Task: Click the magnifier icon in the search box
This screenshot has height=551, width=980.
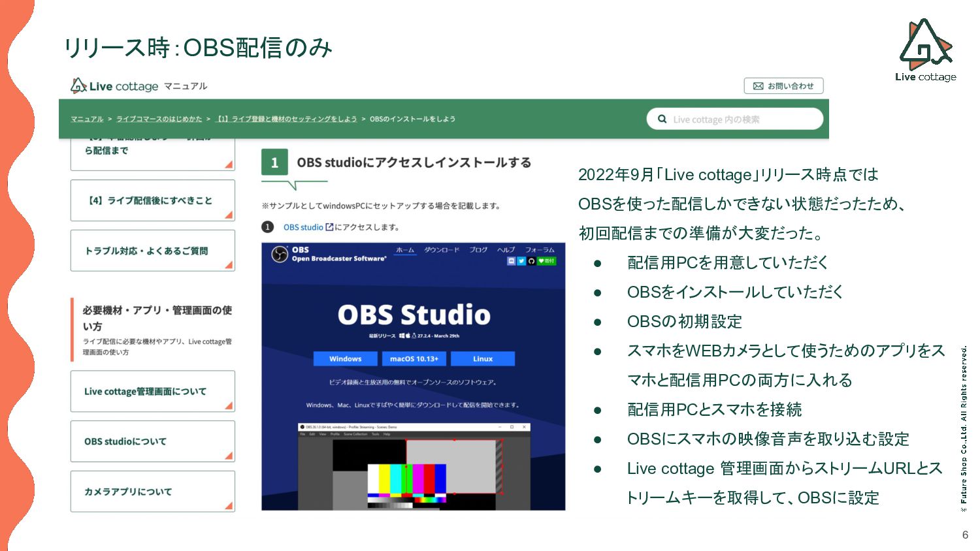Action: tap(662, 119)
